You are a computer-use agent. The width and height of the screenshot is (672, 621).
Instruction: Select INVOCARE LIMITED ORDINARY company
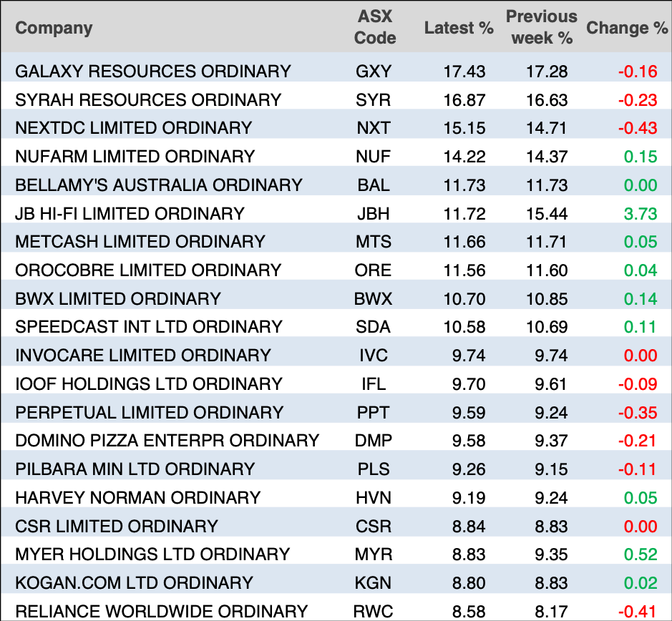tap(143, 356)
